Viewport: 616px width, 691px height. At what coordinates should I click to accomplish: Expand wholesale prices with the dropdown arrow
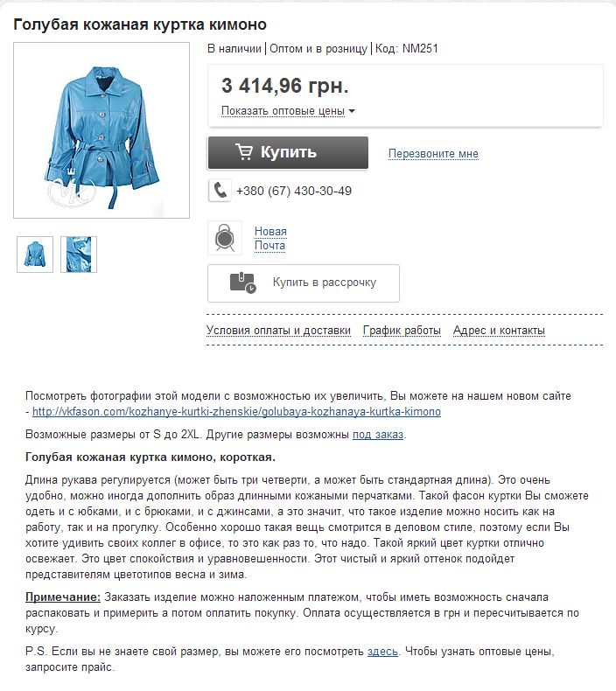(x=352, y=111)
